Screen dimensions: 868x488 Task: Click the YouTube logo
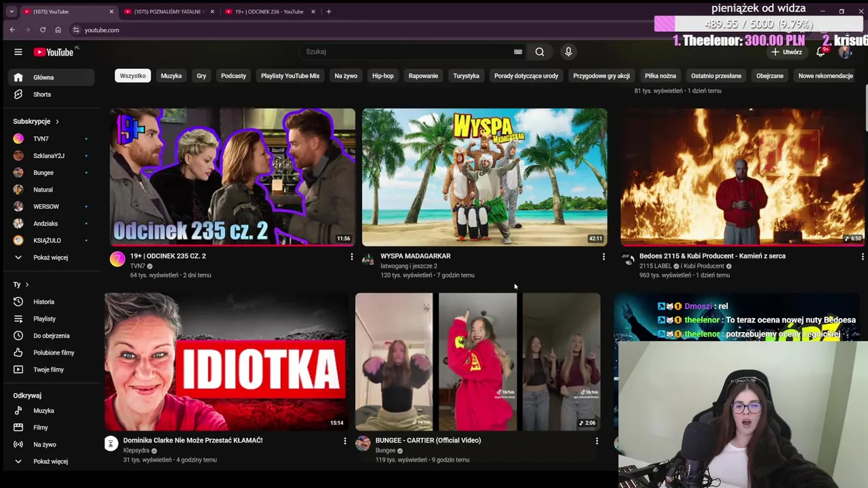pyautogui.click(x=54, y=52)
